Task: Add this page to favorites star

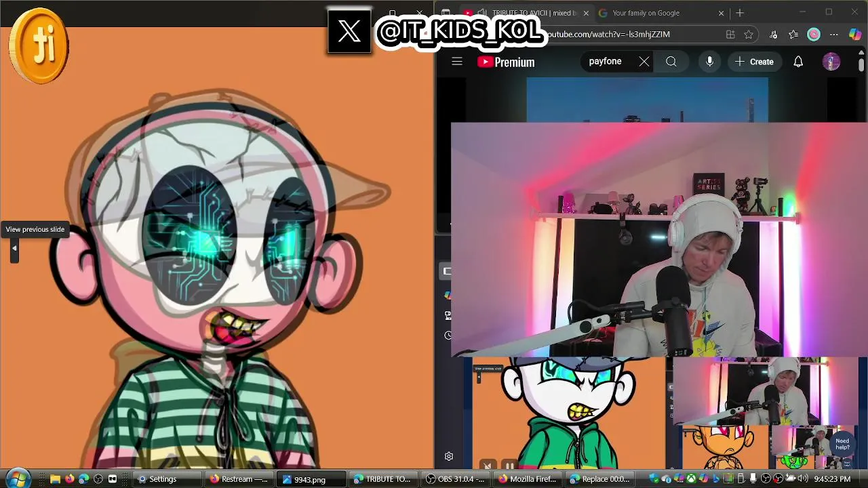Action: click(x=749, y=35)
